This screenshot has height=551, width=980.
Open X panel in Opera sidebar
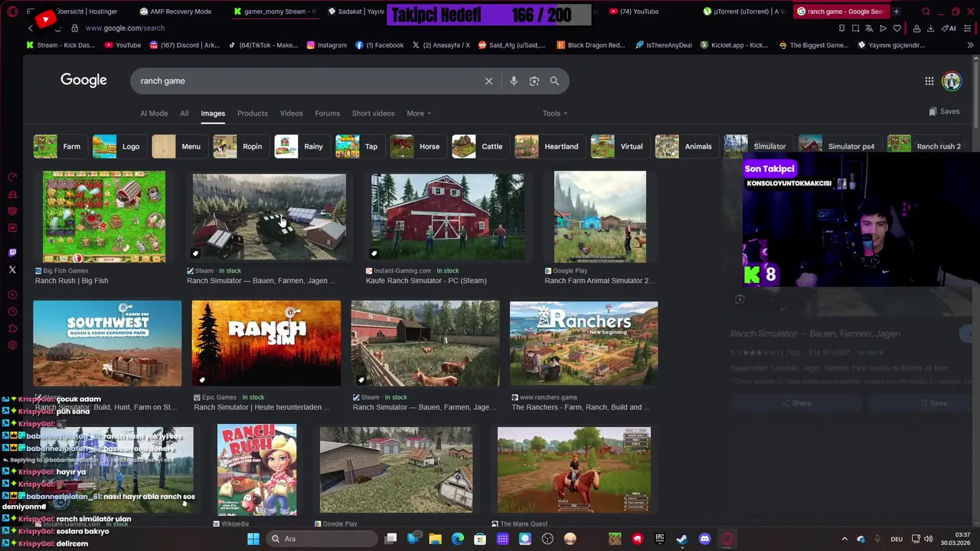pyautogui.click(x=12, y=269)
